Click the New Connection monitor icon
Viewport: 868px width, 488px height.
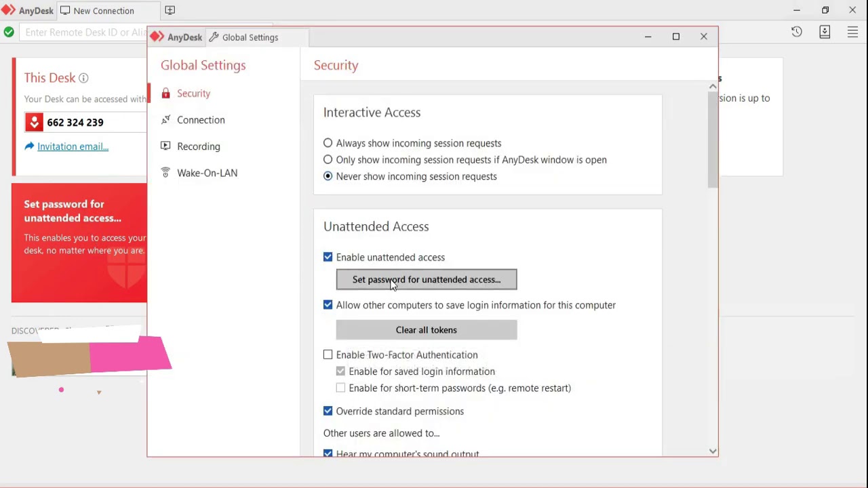[x=65, y=11]
